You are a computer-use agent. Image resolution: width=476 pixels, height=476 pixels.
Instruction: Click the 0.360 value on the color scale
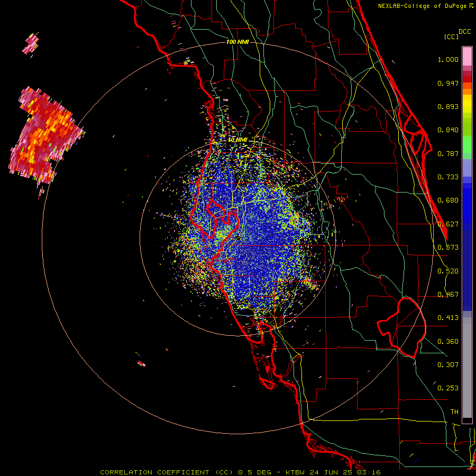(x=448, y=342)
